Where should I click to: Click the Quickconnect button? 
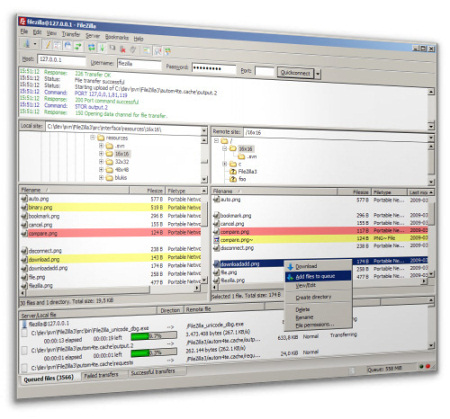(x=295, y=73)
